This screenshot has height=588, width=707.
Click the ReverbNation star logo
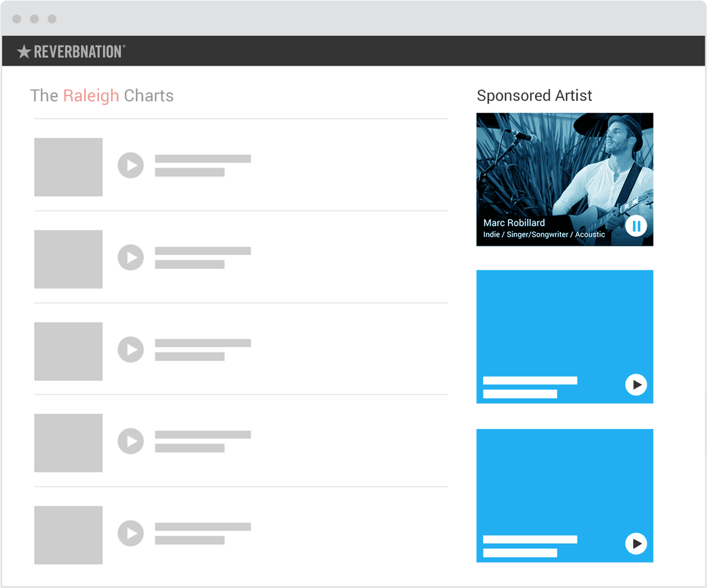click(24, 51)
